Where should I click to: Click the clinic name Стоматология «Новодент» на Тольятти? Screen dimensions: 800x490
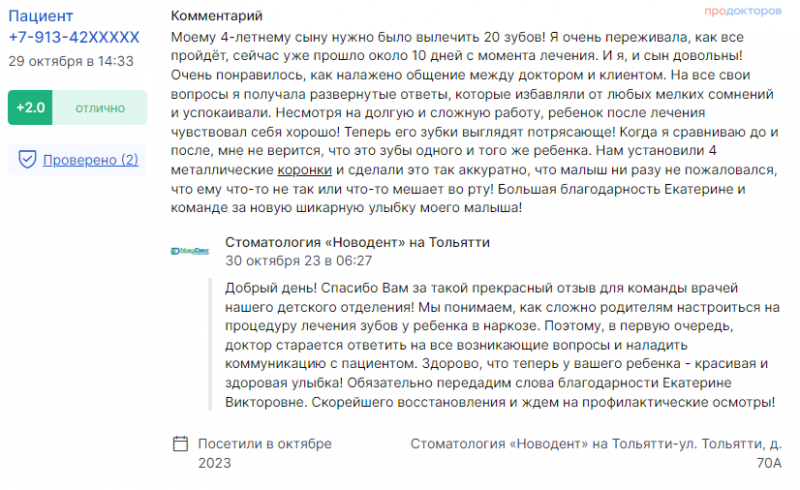pos(357,242)
